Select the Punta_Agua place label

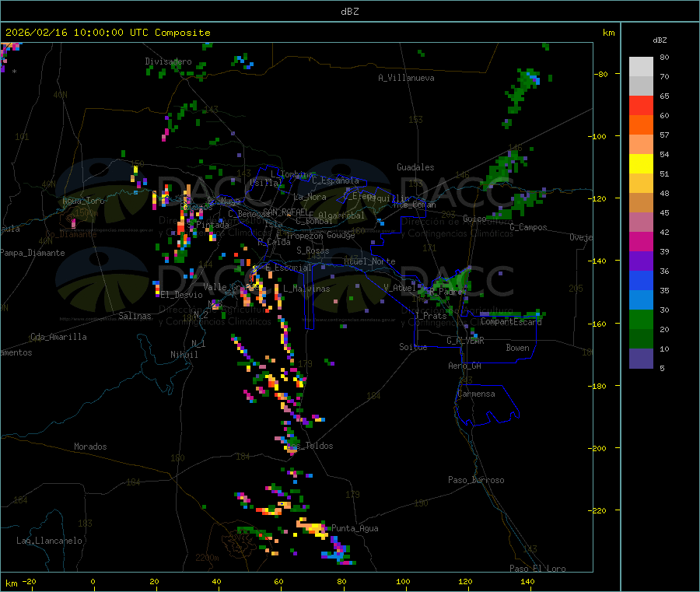(x=355, y=528)
